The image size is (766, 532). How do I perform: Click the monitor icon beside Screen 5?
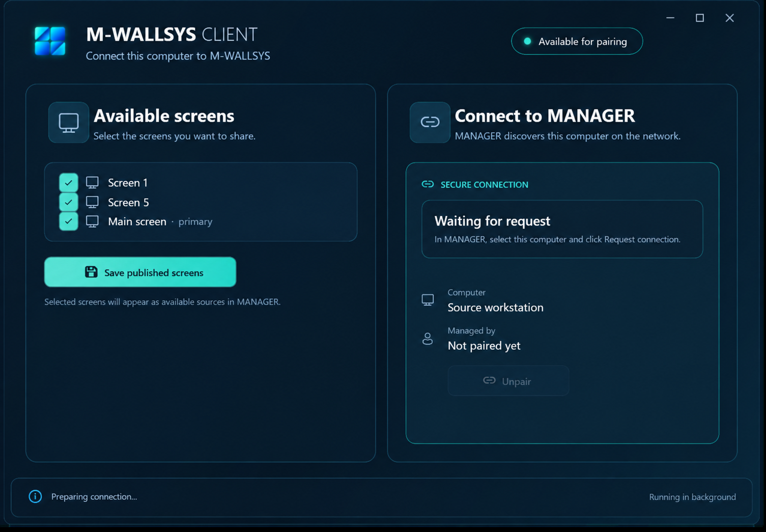92,202
